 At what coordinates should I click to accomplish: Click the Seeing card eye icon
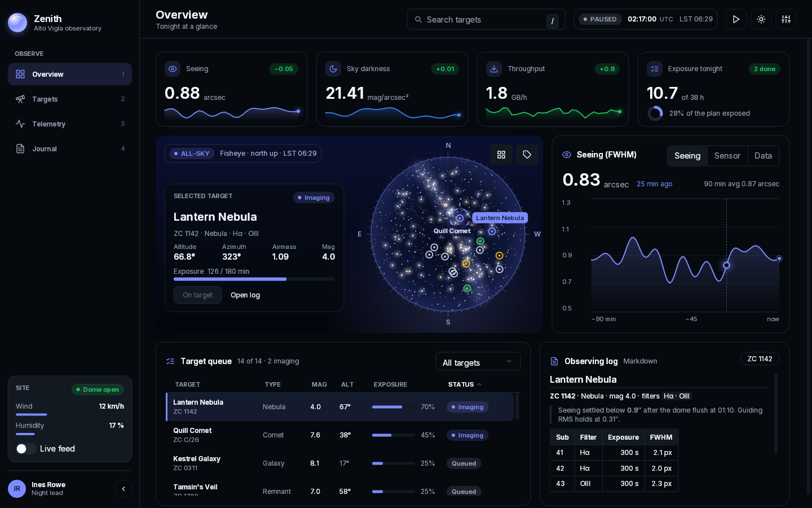click(173, 69)
